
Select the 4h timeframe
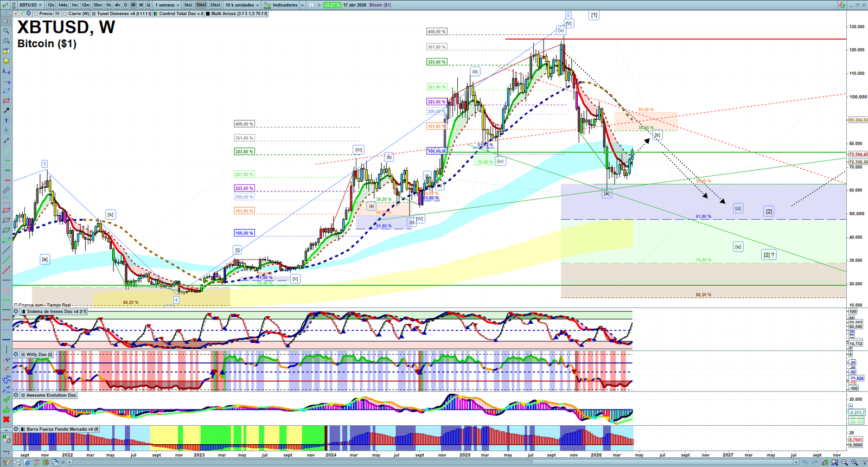click(x=117, y=5)
